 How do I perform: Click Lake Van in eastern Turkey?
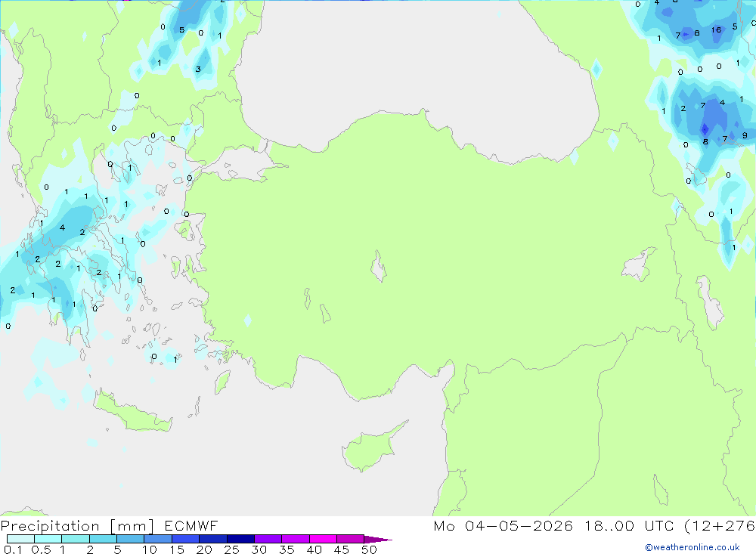pos(638,265)
